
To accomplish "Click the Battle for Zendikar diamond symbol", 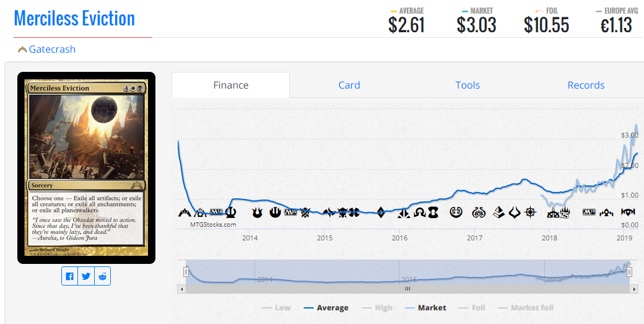I will [x=381, y=212].
